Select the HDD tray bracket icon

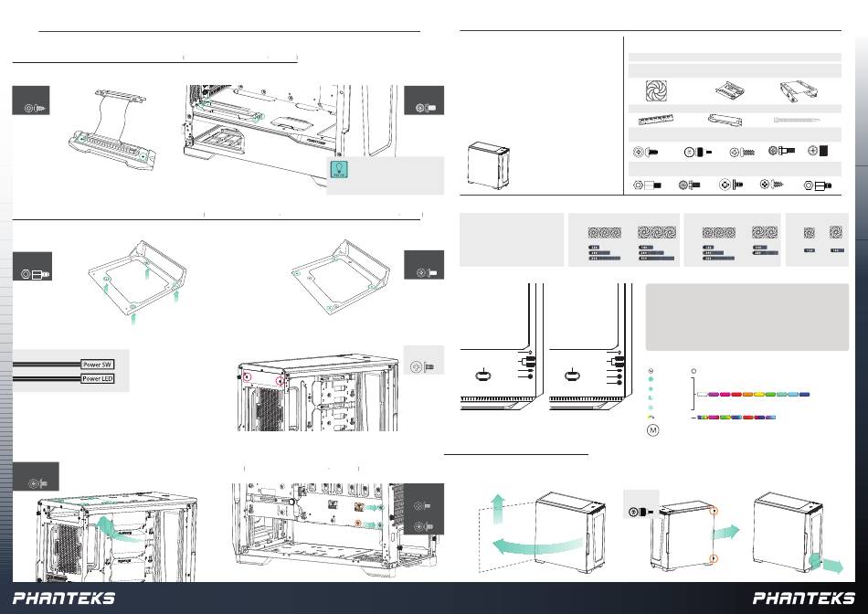tap(799, 92)
